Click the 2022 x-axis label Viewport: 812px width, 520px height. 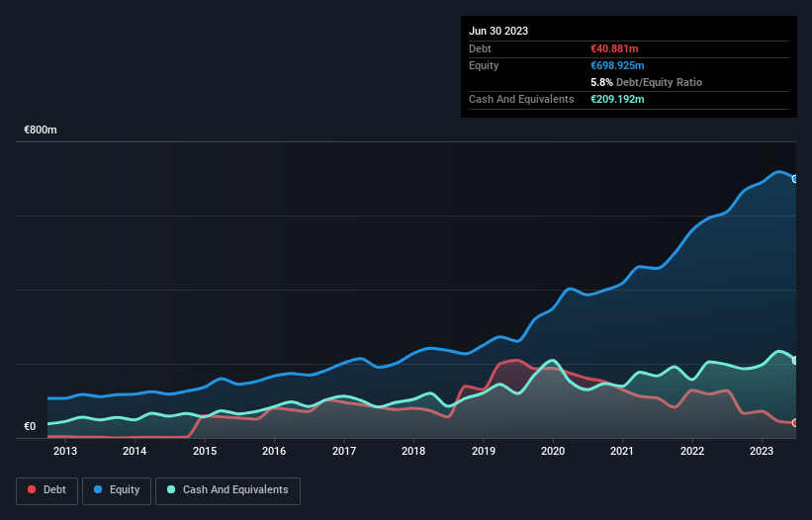692,451
